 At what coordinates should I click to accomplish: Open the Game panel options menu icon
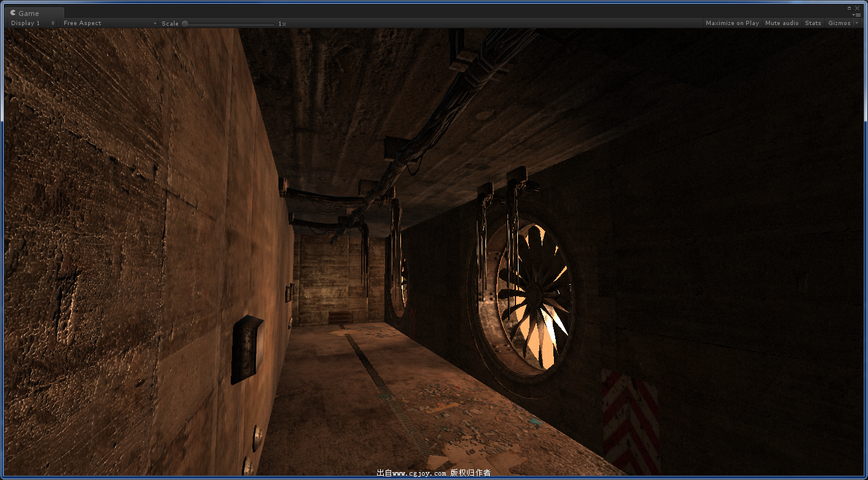click(x=857, y=14)
